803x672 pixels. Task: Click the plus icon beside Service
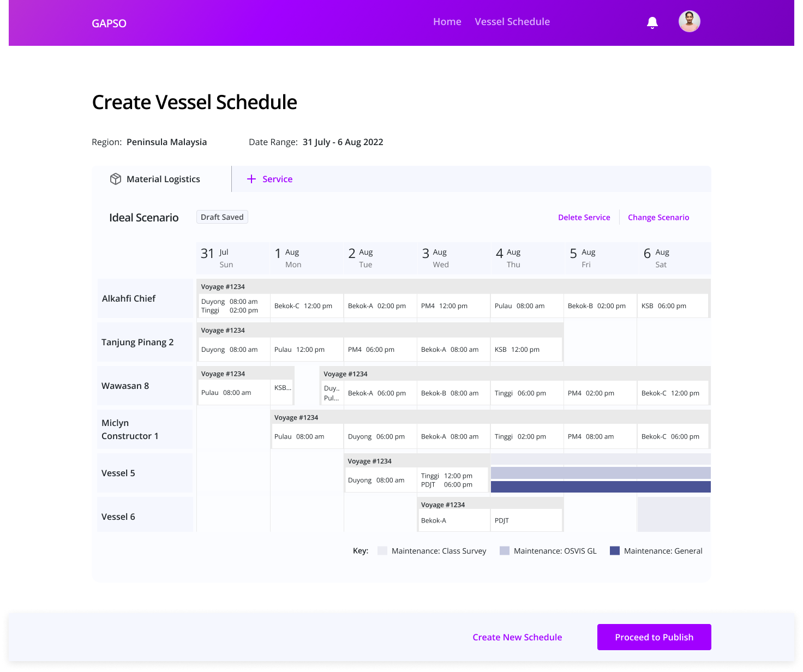click(x=251, y=179)
